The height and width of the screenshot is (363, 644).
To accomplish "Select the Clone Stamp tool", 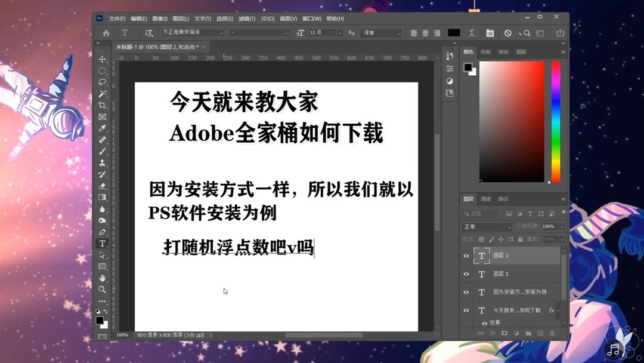I will coord(103,162).
